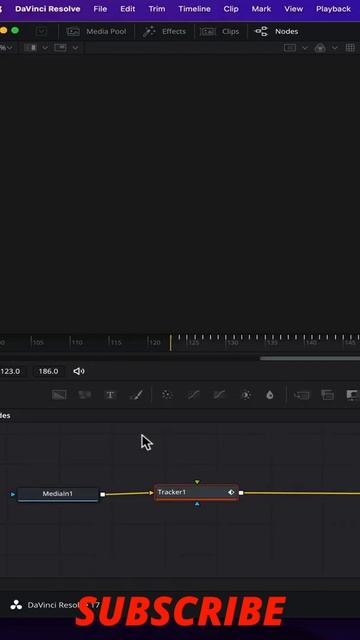Viewport: 360px width, 640px height.
Task: Click the viewer LUT icon
Action: 320,48
